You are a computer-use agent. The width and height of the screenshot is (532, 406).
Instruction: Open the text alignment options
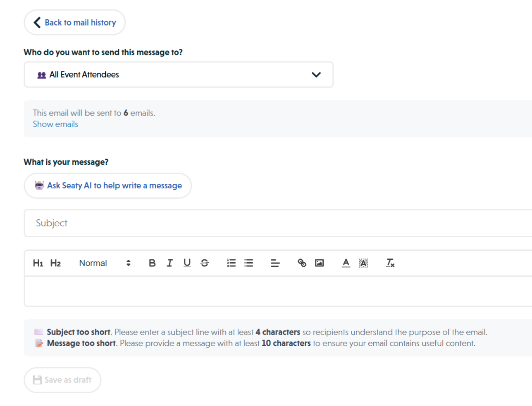275,263
